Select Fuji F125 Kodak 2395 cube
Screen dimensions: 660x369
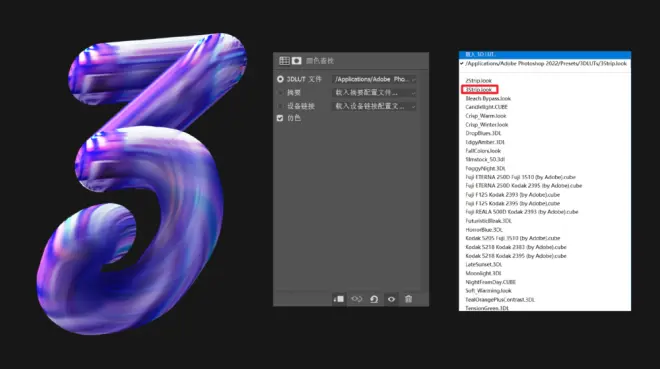513,203
